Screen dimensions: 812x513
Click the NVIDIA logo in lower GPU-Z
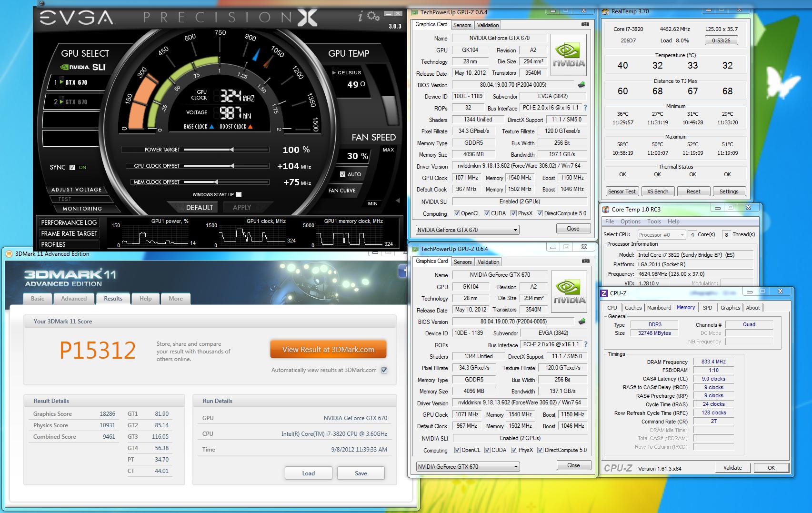tap(569, 292)
